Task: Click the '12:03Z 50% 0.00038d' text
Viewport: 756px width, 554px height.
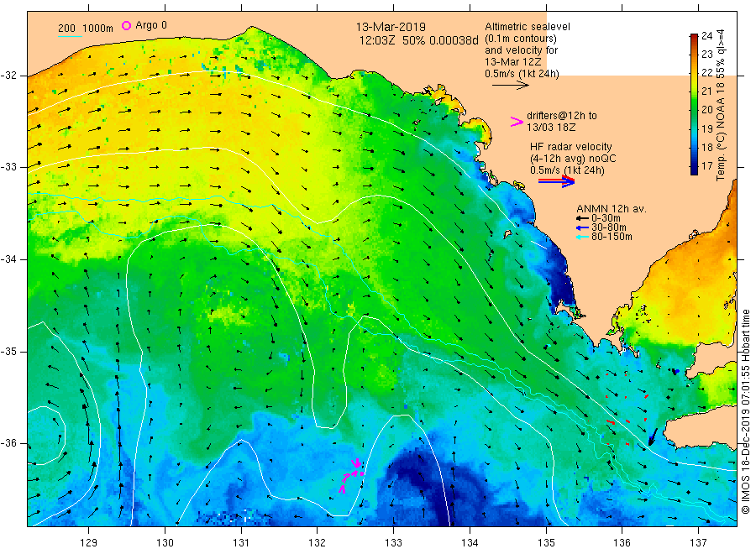Action: (x=418, y=40)
